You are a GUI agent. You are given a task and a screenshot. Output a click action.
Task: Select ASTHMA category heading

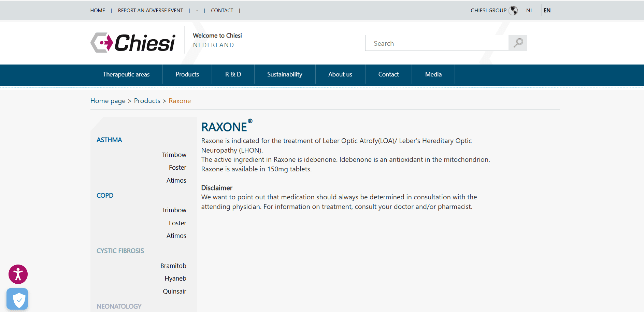click(109, 140)
